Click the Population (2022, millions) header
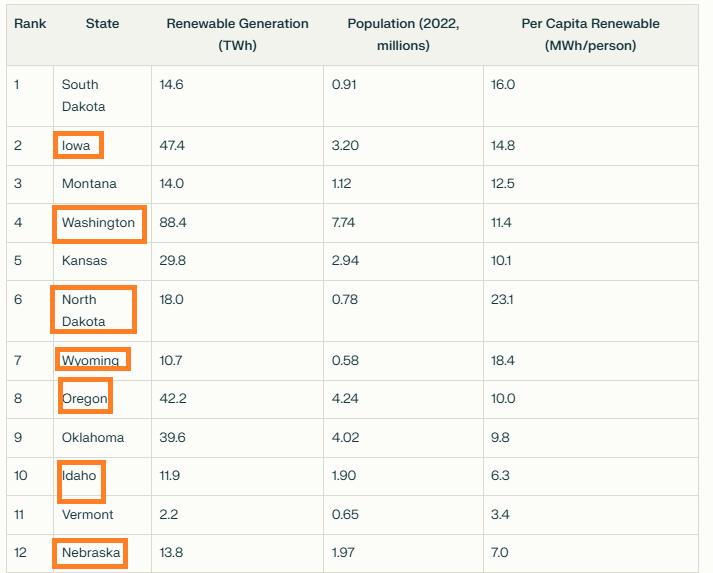The height and width of the screenshot is (573, 713). tap(403, 34)
